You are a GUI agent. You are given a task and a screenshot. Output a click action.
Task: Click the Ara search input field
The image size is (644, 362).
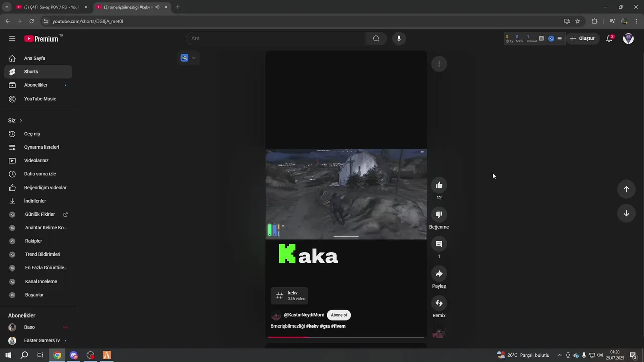tap(276, 39)
